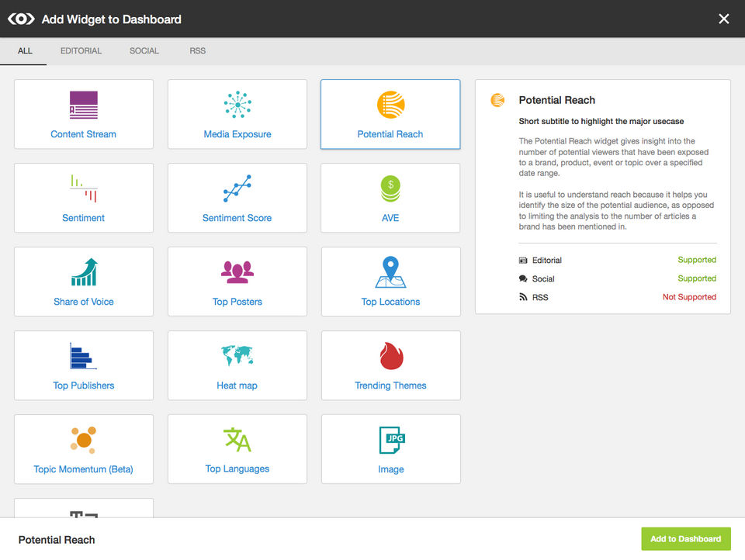Click the Top Locations label
The width and height of the screenshot is (745, 560).
tap(390, 302)
